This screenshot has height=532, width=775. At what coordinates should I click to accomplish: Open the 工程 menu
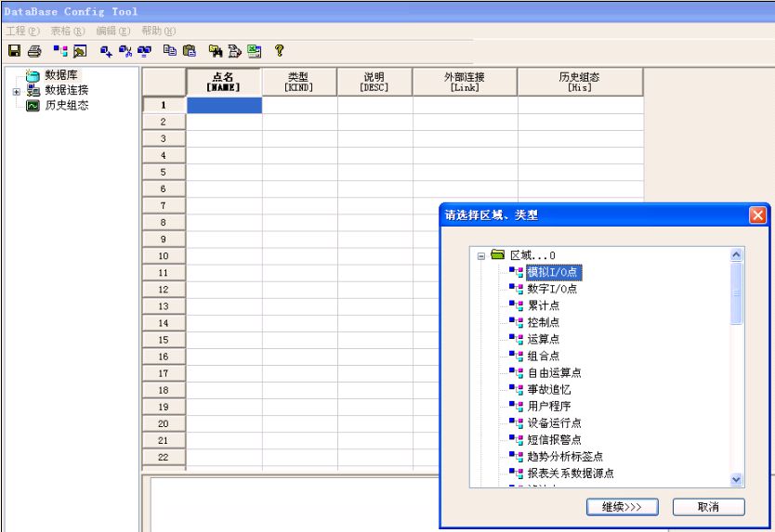tap(19, 31)
